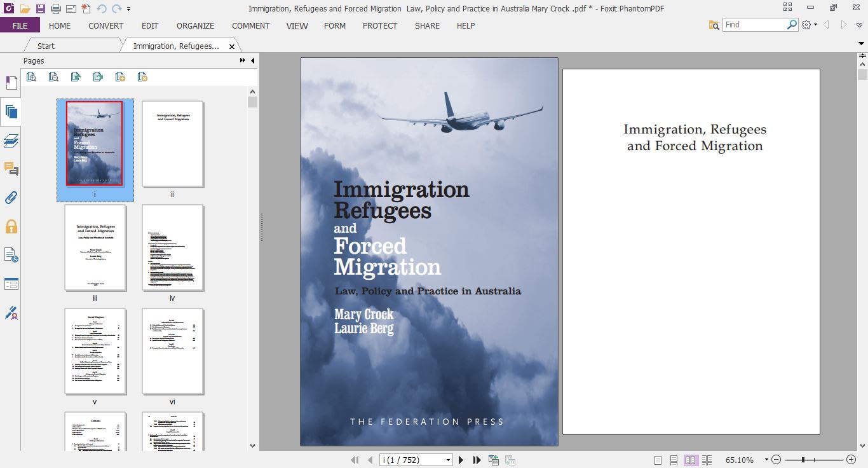Select page v List of Chapters thumbnail
This screenshot has height=468, width=868.
95,351
